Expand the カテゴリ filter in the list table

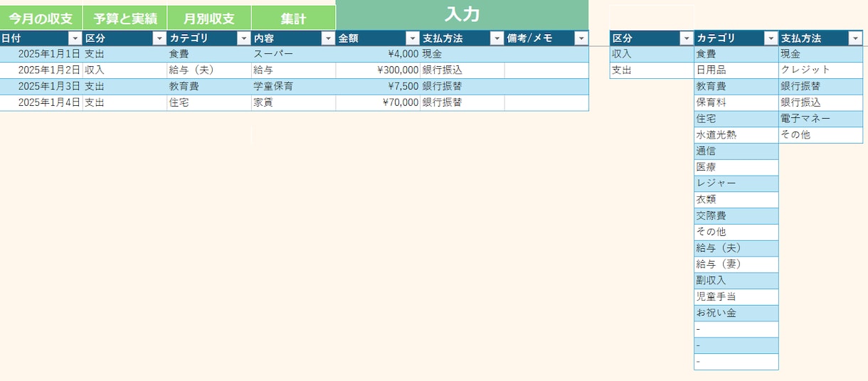coord(771,38)
